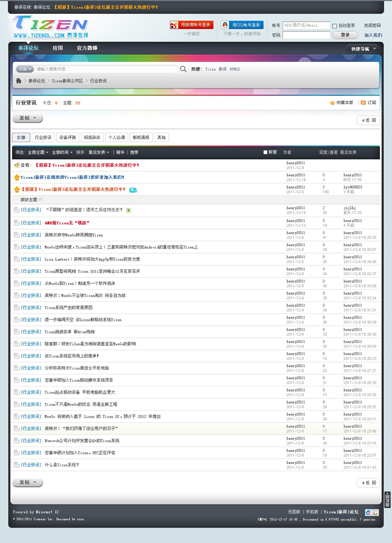Click the orange RSS feed icon beside 订阅

click(x=363, y=103)
